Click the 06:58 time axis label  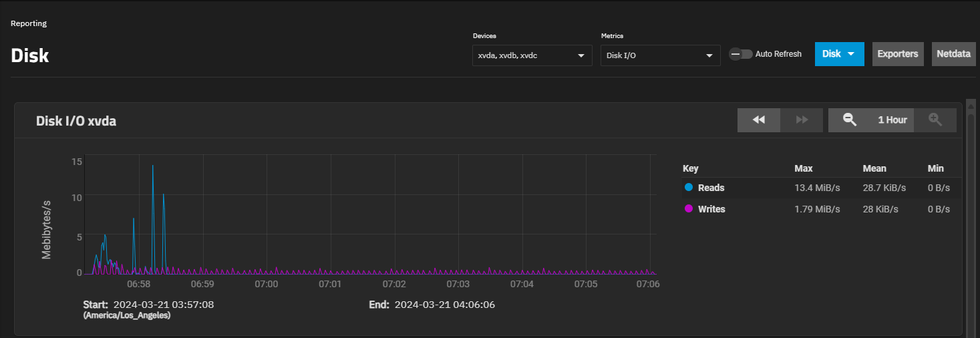pos(138,284)
